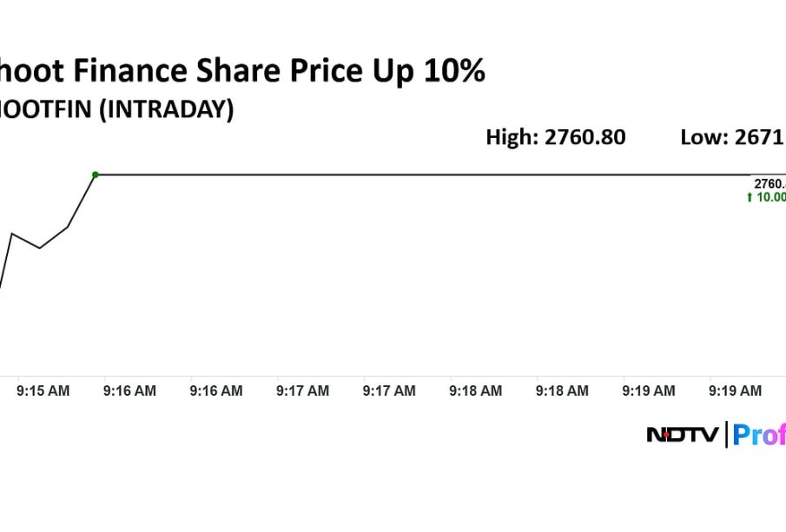Click the current price label 2760 at line end

[769, 184]
